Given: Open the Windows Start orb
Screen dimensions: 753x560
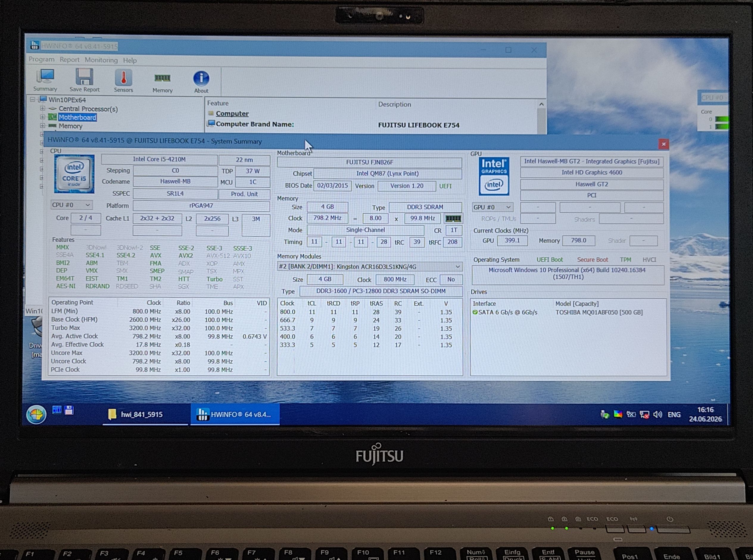Looking at the screenshot, I should 36,414.
